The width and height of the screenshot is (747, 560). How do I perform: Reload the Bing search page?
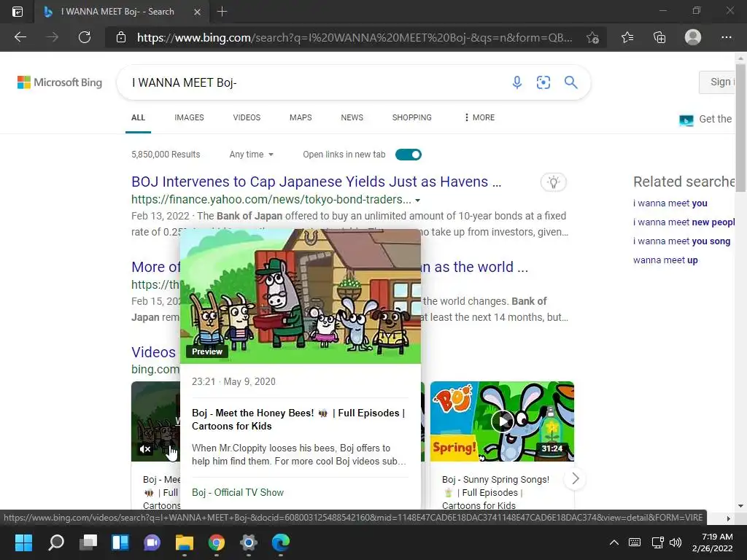85,37
